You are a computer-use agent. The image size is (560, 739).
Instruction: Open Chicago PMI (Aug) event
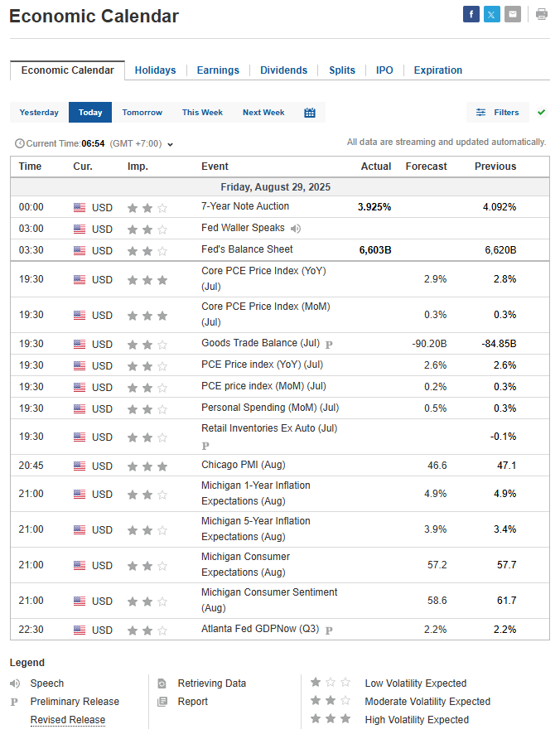tap(243, 465)
